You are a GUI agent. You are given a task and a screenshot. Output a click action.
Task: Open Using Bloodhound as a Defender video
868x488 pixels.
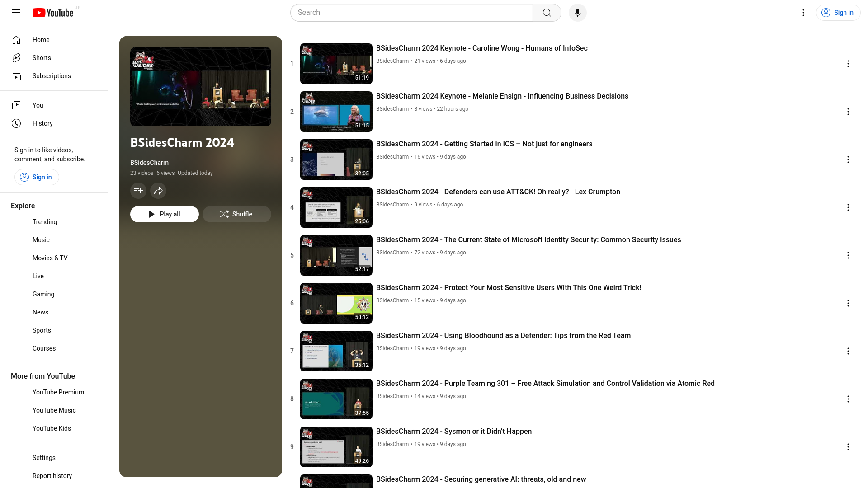(x=503, y=336)
